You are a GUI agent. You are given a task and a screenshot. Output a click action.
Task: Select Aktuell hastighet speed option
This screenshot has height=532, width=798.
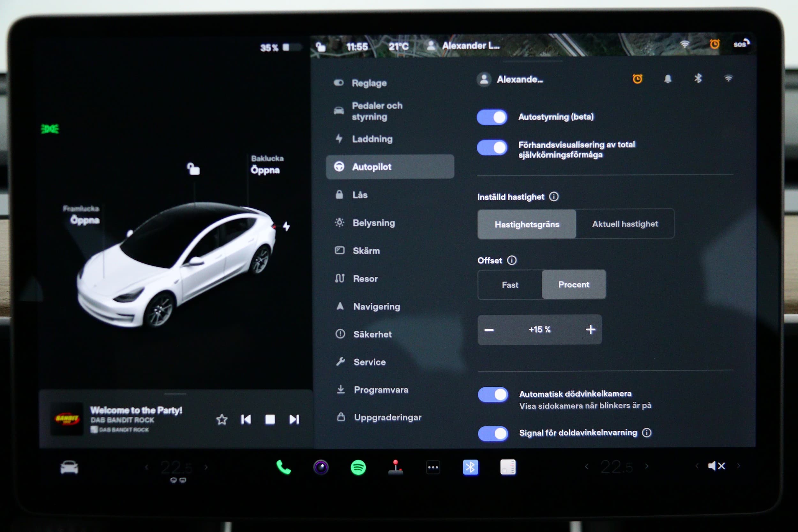click(625, 224)
